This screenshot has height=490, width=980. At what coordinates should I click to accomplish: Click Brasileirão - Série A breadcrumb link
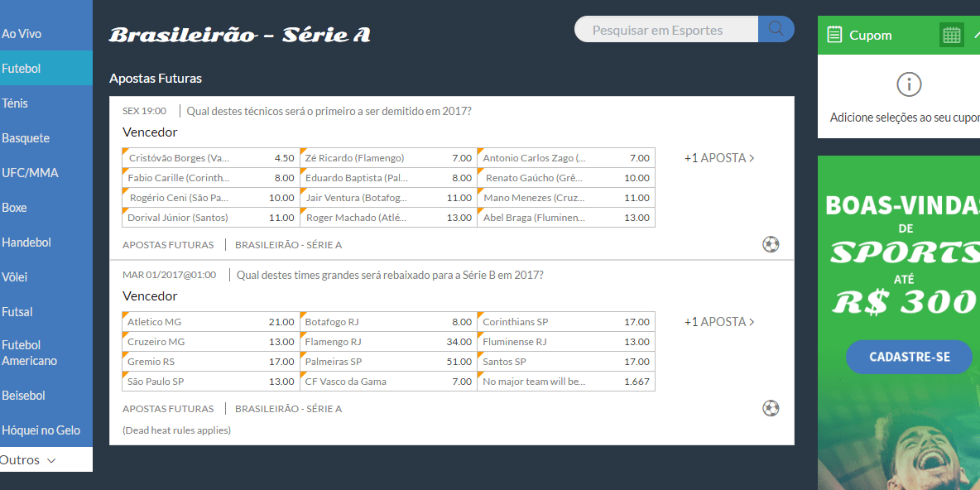288,245
